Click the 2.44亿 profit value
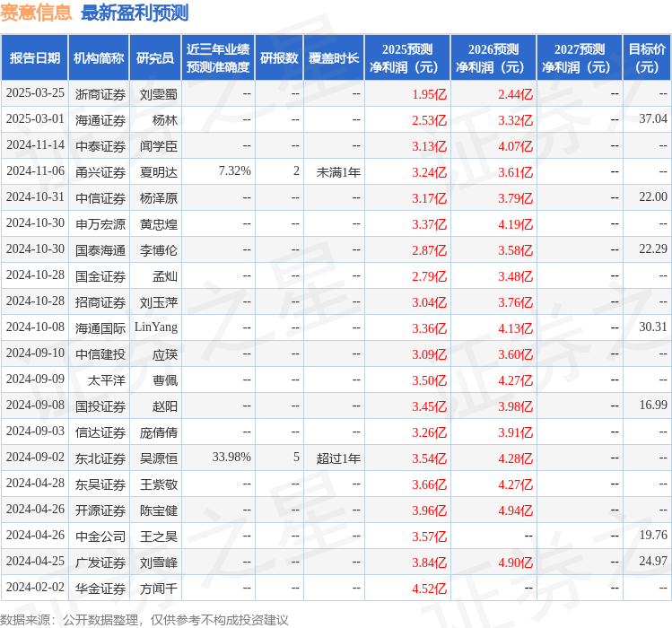 point(516,94)
